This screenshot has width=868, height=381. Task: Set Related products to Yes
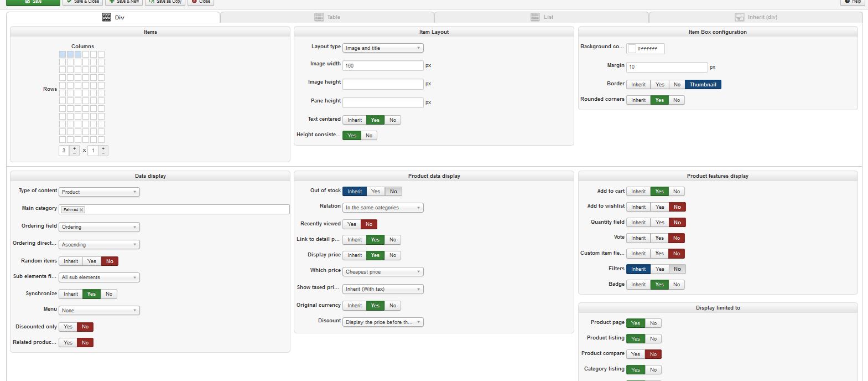68,343
